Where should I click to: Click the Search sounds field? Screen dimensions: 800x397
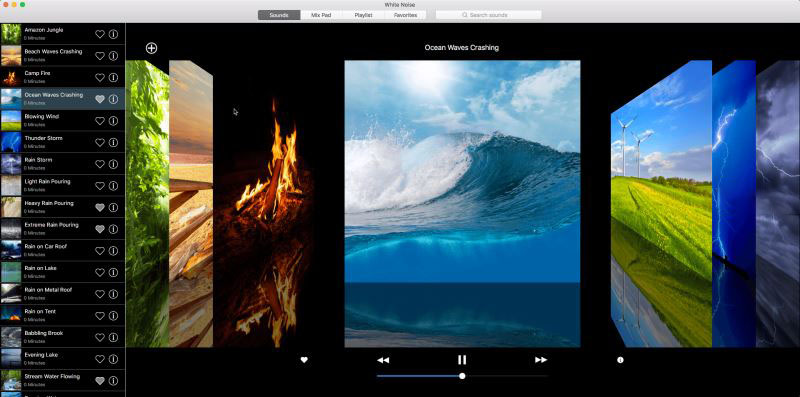[488, 15]
